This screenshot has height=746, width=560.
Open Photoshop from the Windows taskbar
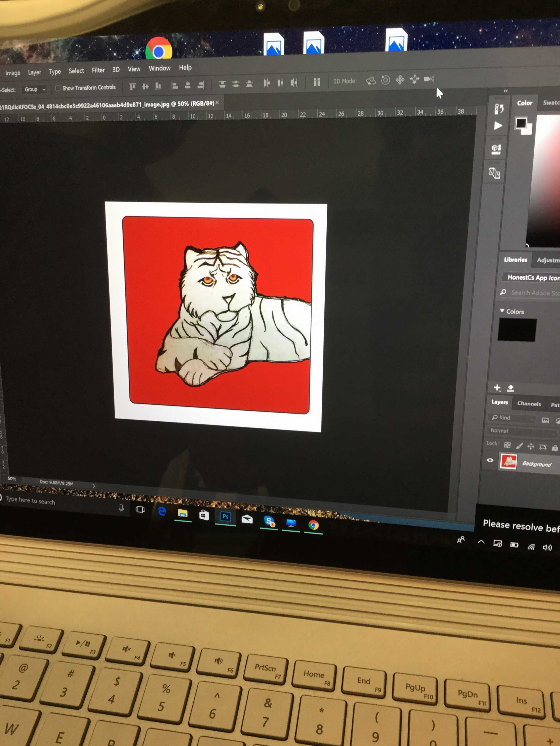tap(225, 517)
